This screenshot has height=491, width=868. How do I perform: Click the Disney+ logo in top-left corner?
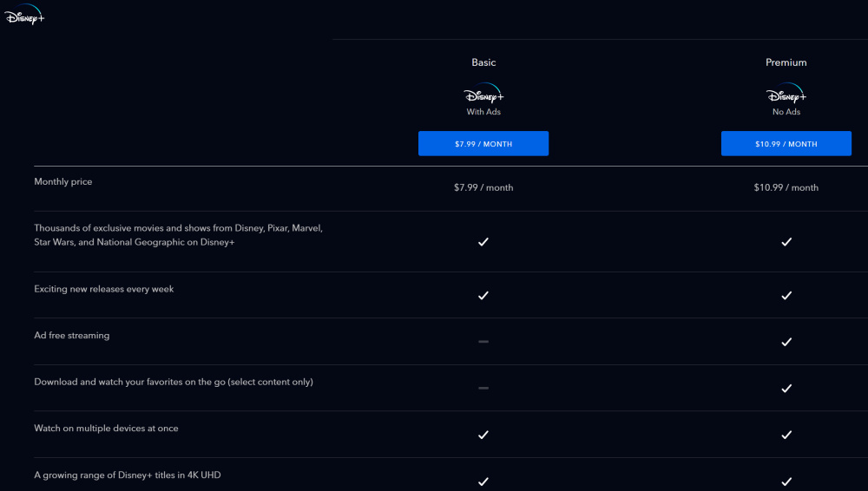pyautogui.click(x=24, y=15)
